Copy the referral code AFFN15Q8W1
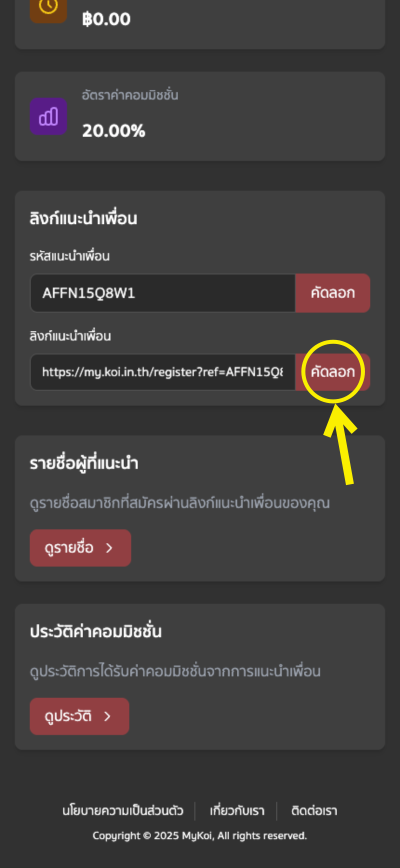The image size is (400, 868). tap(332, 293)
